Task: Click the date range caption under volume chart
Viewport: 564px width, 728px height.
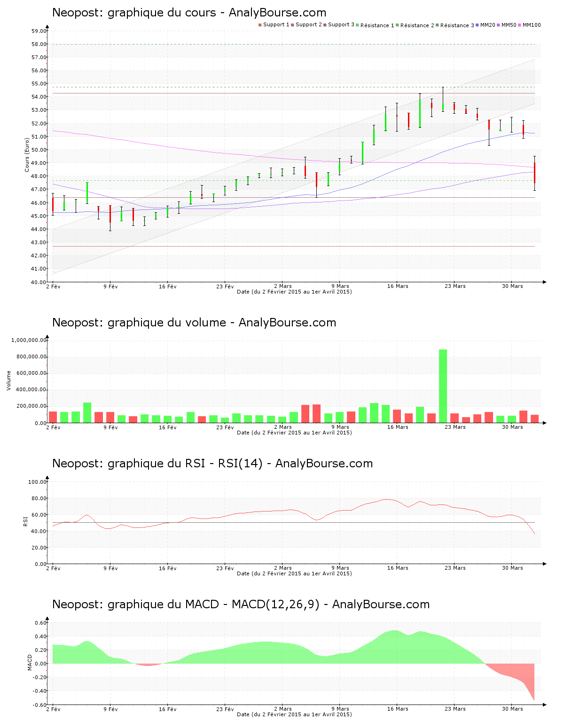Action: (x=294, y=433)
